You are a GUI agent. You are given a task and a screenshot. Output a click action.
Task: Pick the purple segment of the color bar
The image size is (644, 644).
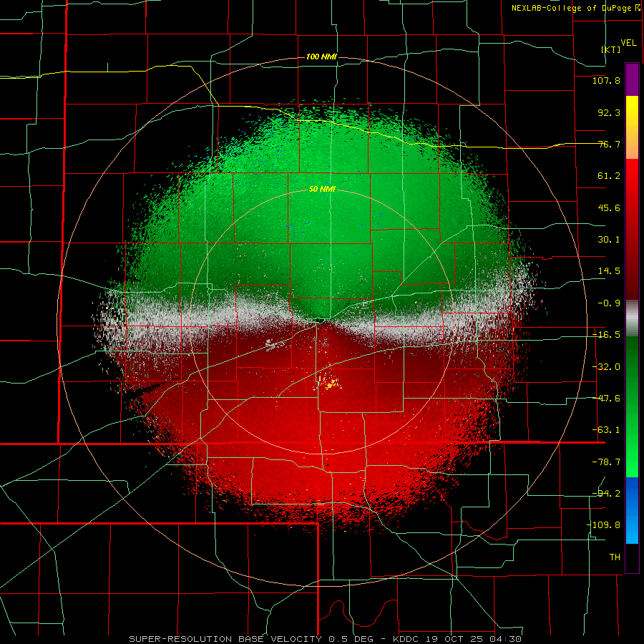(x=632, y=79)
